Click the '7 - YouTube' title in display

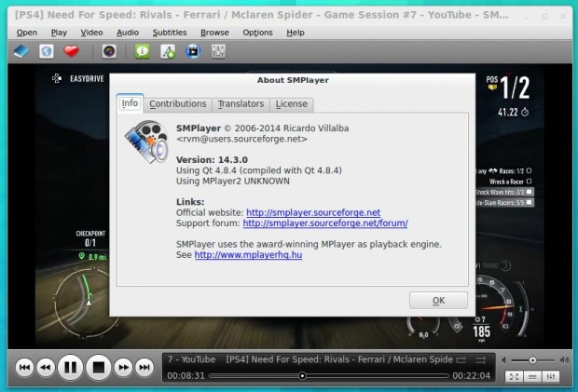tap(191, 359)
